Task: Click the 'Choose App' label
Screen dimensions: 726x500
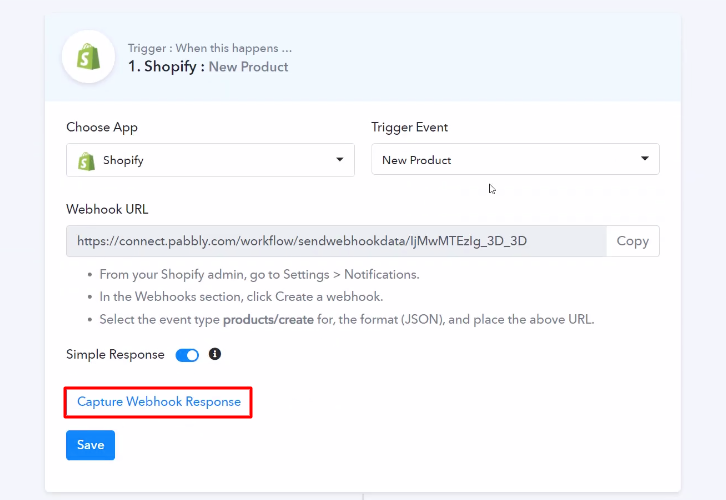Action: (x=102, y=127)
